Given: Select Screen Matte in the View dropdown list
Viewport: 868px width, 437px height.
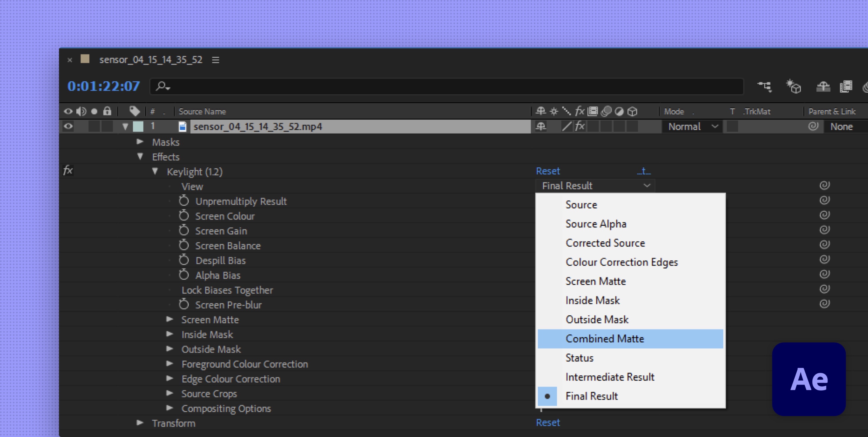Looking at the screenshot, I should coord(595,281).
